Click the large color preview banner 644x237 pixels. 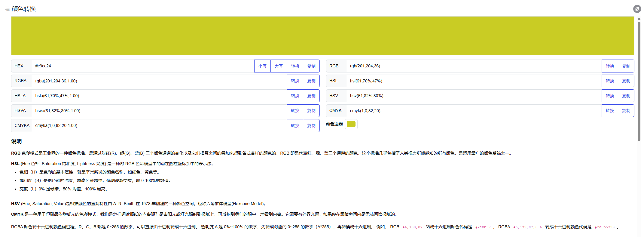click(x=322, y=36)
